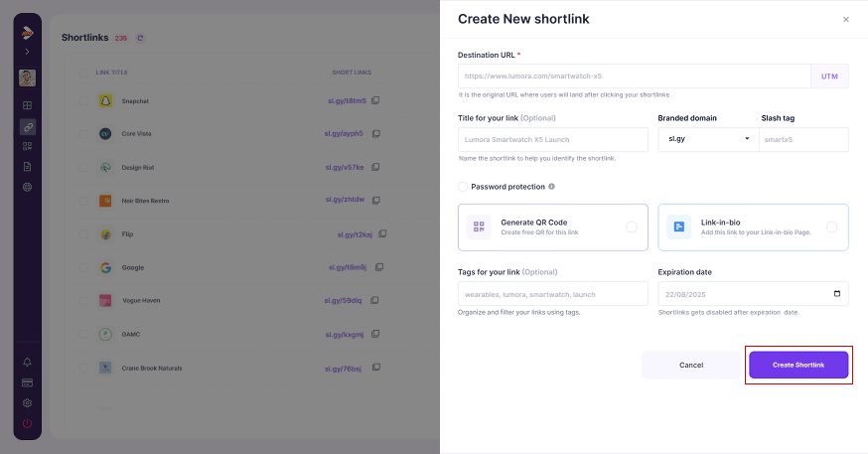Copy the sl.gy/ayph5 shortlink
The width and height of the screenshot is (868, 454).
[x=375, y=133]
